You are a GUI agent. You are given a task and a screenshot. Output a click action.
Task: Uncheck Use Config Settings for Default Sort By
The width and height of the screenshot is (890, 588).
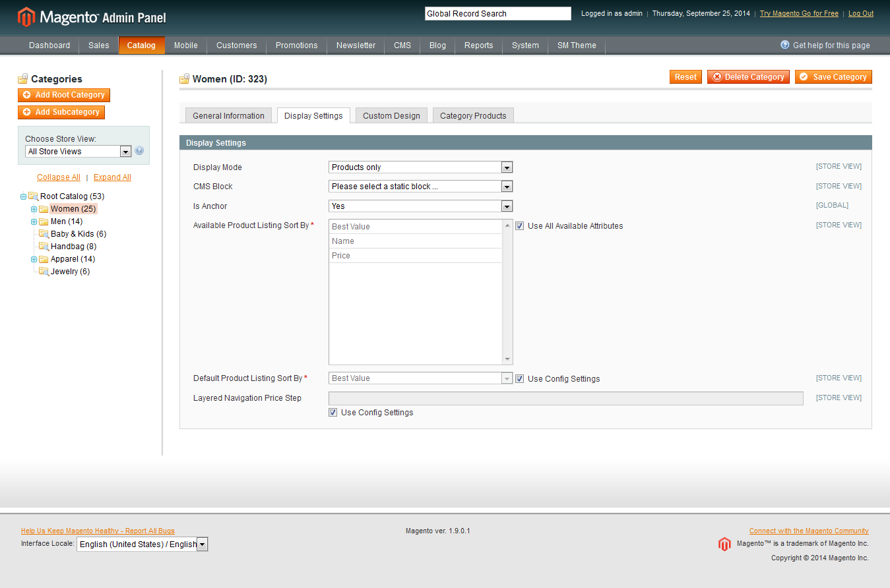(x=520, y=379)
